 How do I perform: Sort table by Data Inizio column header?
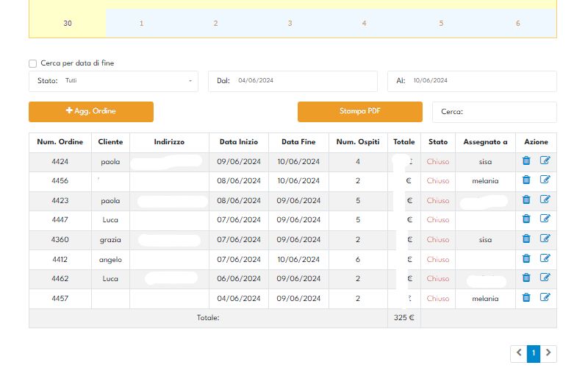(x=238, y=142)
